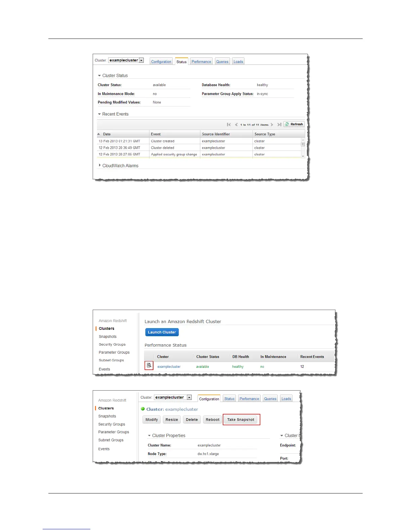Sort Recent Events by the Event column
Image resolution: width=411 pixels, height=532 pixels.
click(175, 134)
